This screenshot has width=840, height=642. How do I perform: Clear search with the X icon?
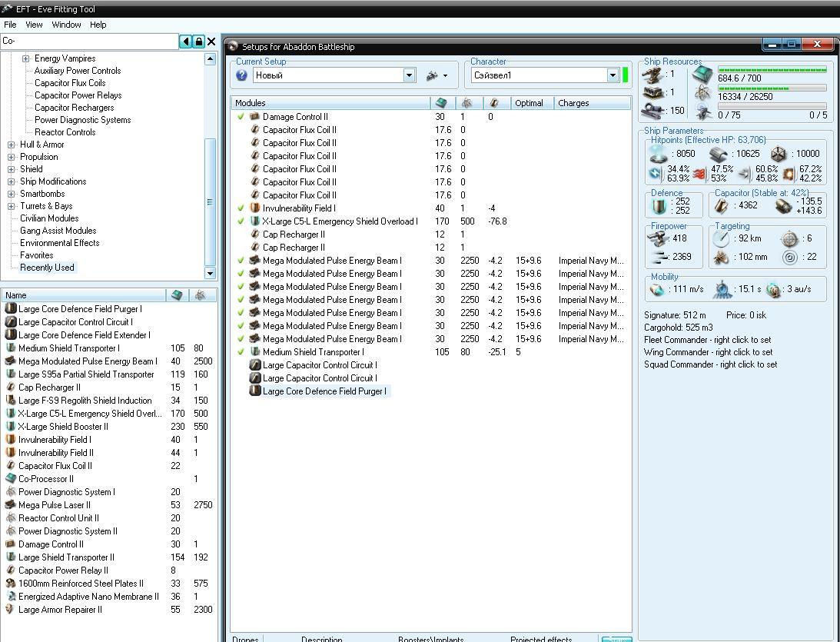coord(211,42)
